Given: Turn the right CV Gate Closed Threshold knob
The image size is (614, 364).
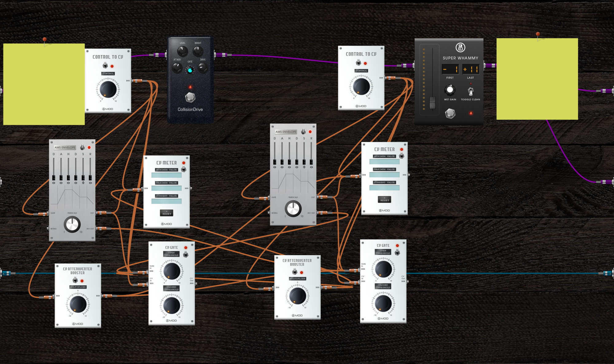Looking at the screenshot, I should coord(383,303).
